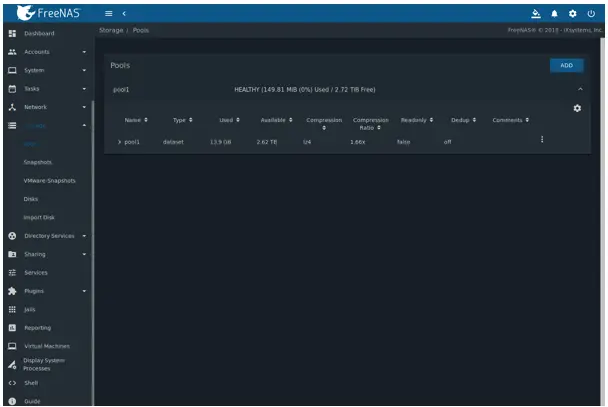Screen dimensions: 608x407
Task: Click the Guide info icon
Action: tap(12, 401)
